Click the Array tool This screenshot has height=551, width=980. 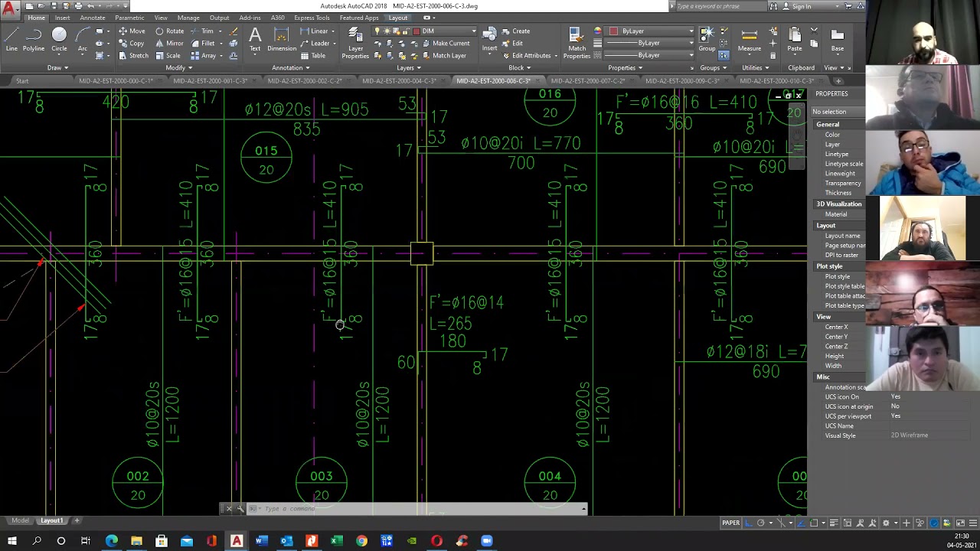[x=203, y=56]
